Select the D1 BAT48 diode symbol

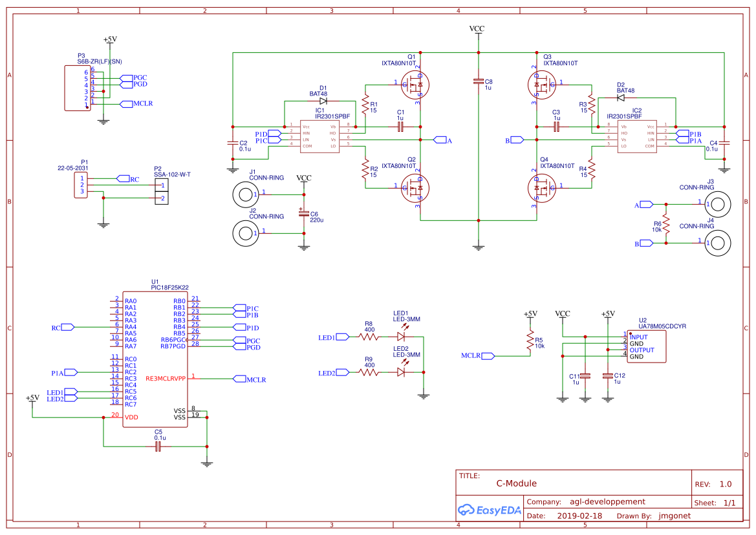pos(323,102)
